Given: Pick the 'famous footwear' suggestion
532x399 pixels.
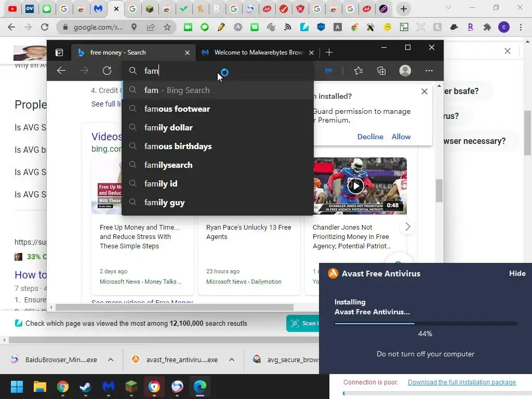Looking at the screenshot, I should pos(218,109).
